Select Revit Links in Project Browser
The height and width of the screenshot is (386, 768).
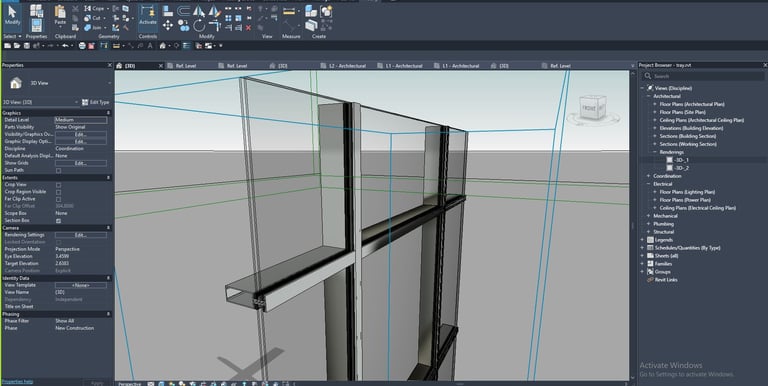coord(665,280)
